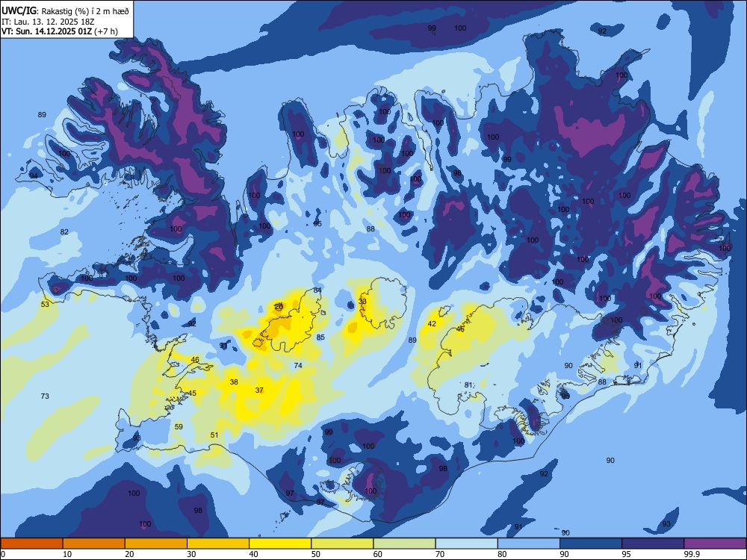
Task: Click the pale yellow 50–60 legend swatch
Action: (343, 544)
